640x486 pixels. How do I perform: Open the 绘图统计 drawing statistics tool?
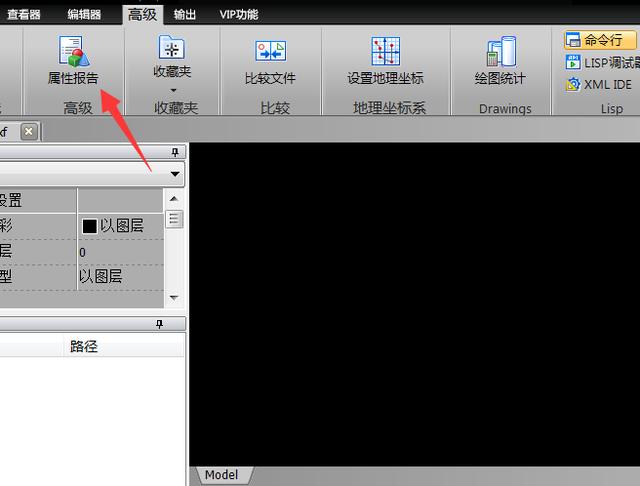point(500,61)
